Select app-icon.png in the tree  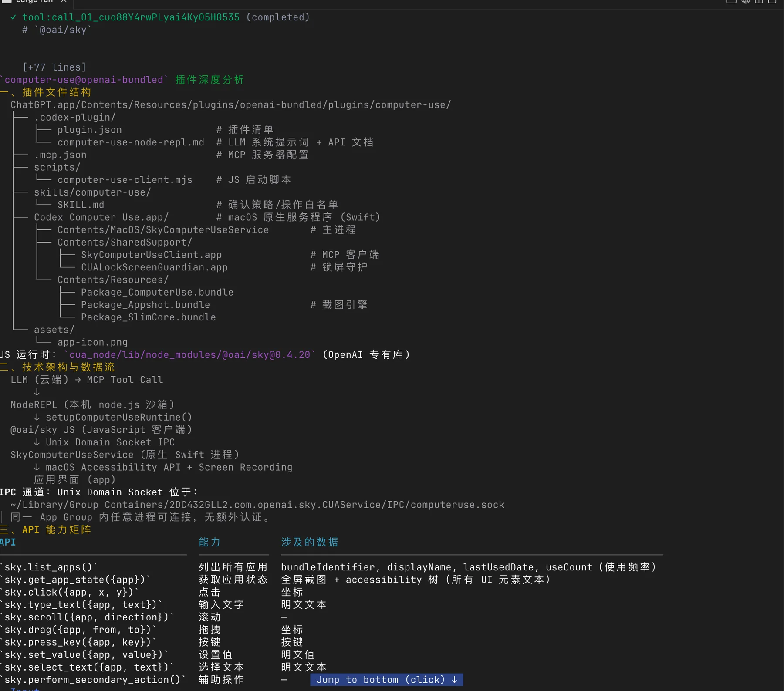coord(93,342)
